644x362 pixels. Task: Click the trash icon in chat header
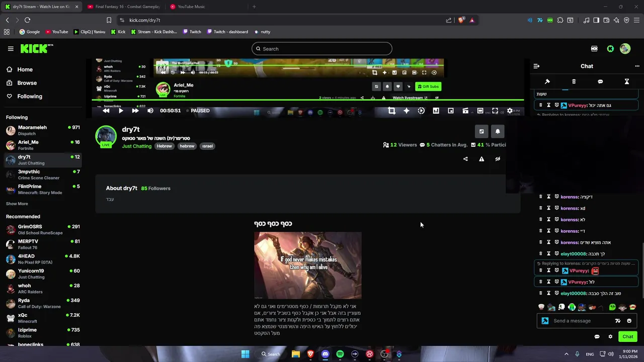(574, 81)
